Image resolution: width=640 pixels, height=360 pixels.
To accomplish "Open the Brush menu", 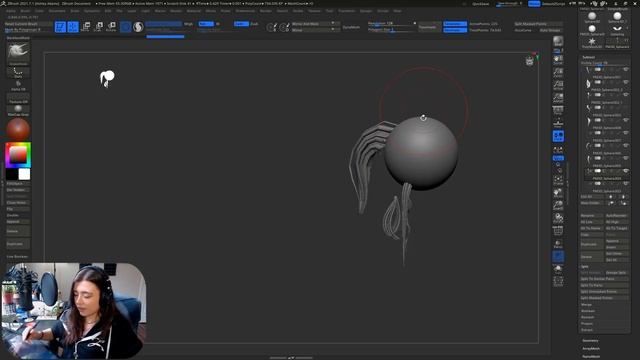I will coord(25,11).
